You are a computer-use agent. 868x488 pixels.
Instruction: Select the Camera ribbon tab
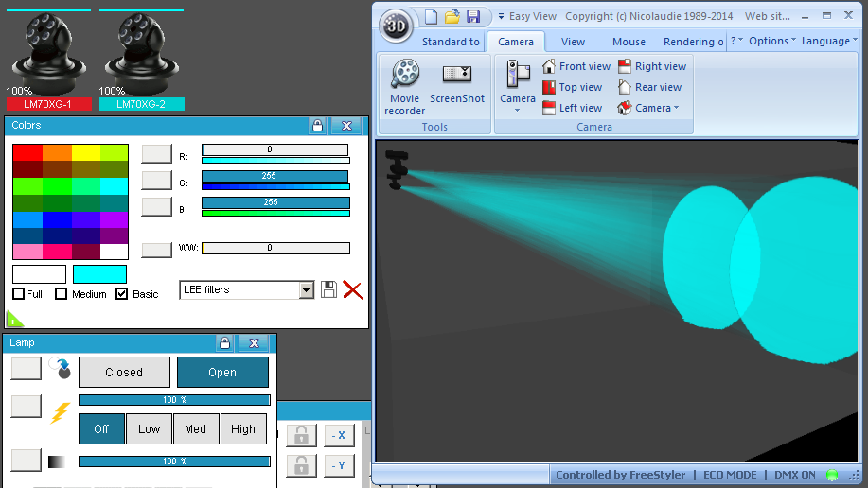[516, 42]
